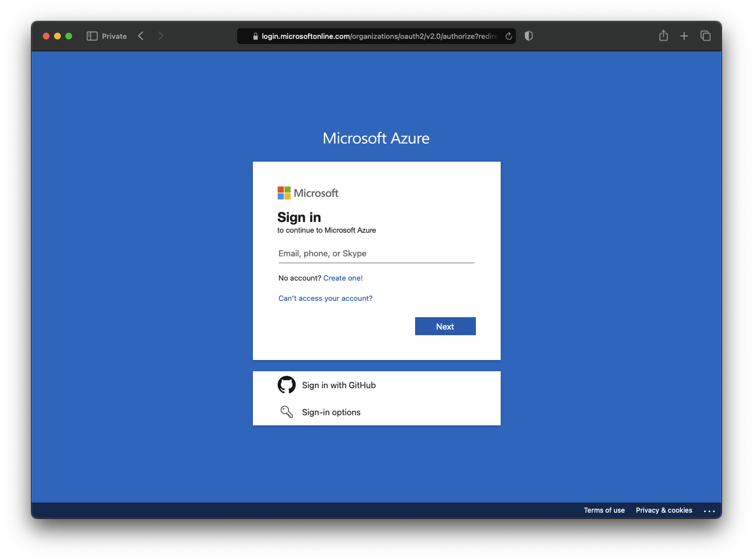Screen dimensions: 753x560
Task: Choose Sign in with GitHub
Action: (376, 385)
